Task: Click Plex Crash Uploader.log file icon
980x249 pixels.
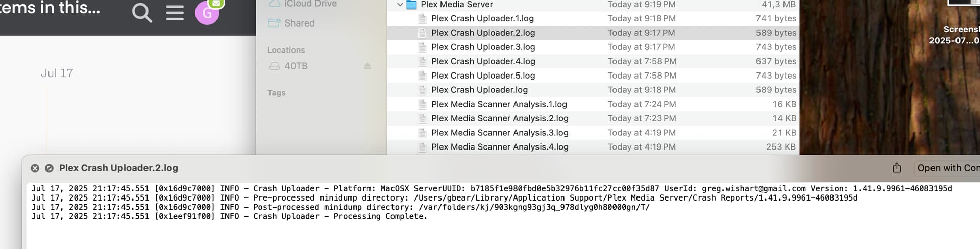Action: click(x=422, y=90)
